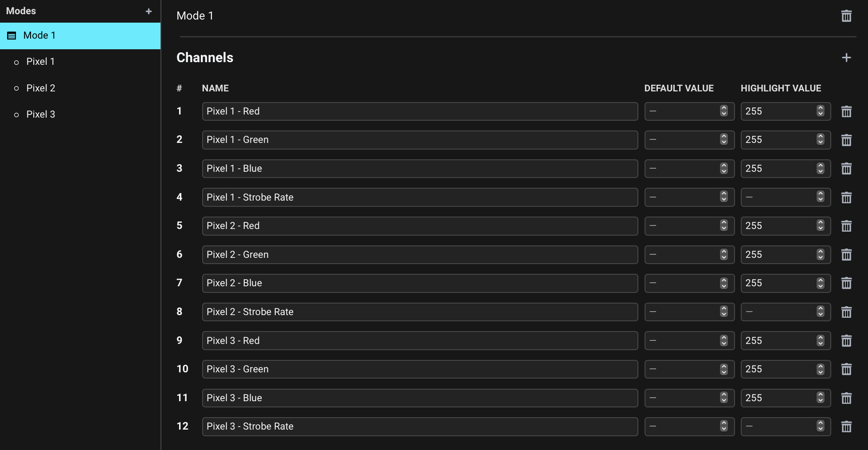Trash the Pixel 2 - Red channel

846,226
